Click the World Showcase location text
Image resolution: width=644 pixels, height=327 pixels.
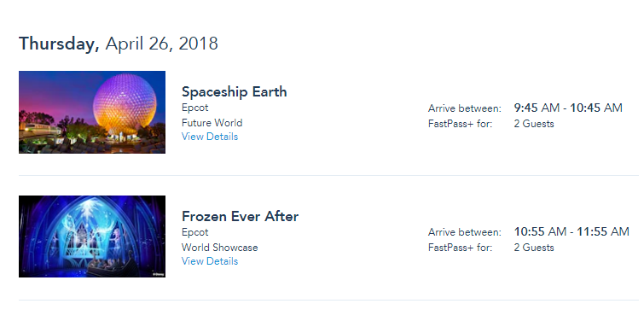pos(220,248)
